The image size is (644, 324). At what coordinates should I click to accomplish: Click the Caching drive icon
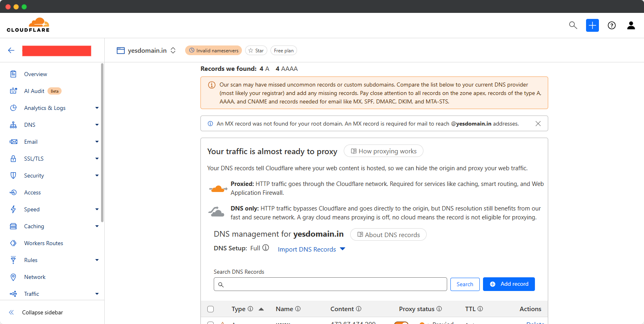point(13,226)
